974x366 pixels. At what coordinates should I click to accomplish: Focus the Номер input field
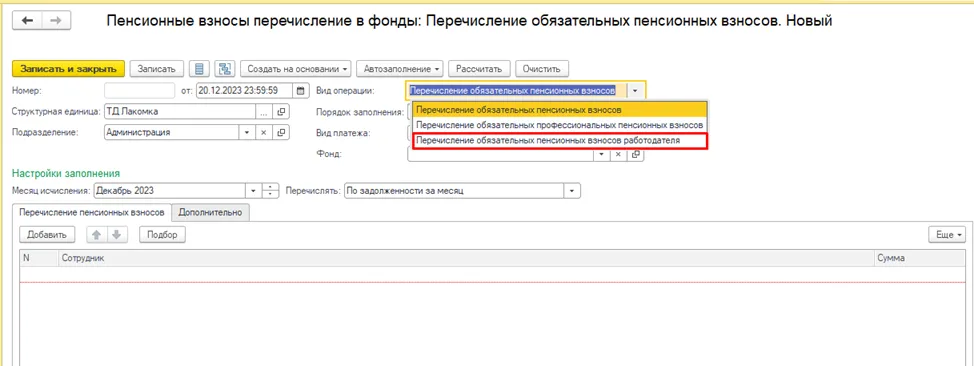pyautogui.click(x=140, y=91)
